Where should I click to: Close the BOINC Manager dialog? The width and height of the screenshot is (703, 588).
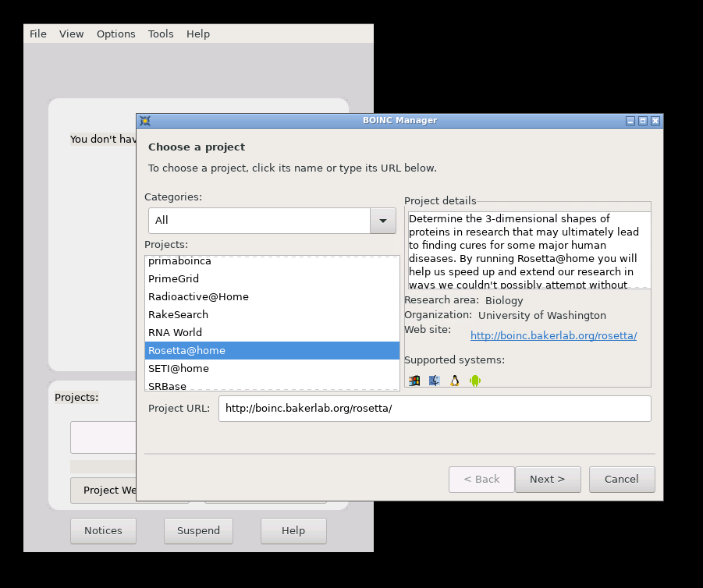[655, 121]
